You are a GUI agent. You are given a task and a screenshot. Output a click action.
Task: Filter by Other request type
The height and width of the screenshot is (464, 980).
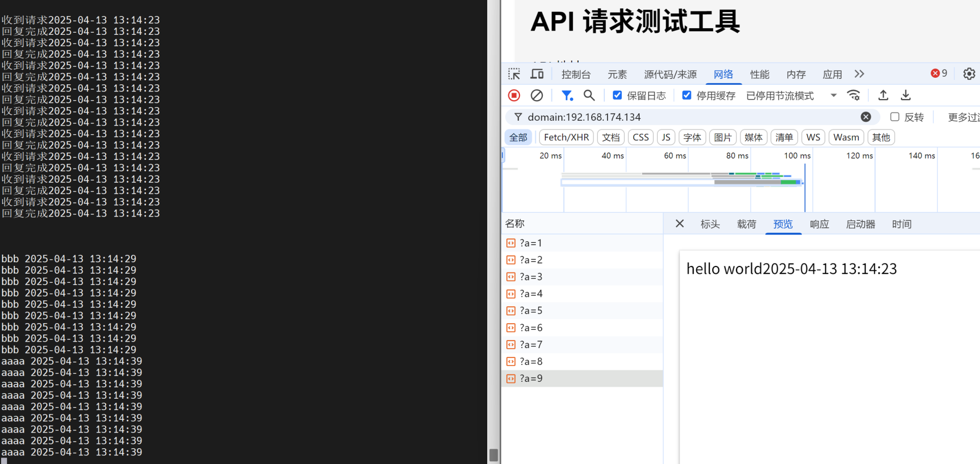pos(881,138)
